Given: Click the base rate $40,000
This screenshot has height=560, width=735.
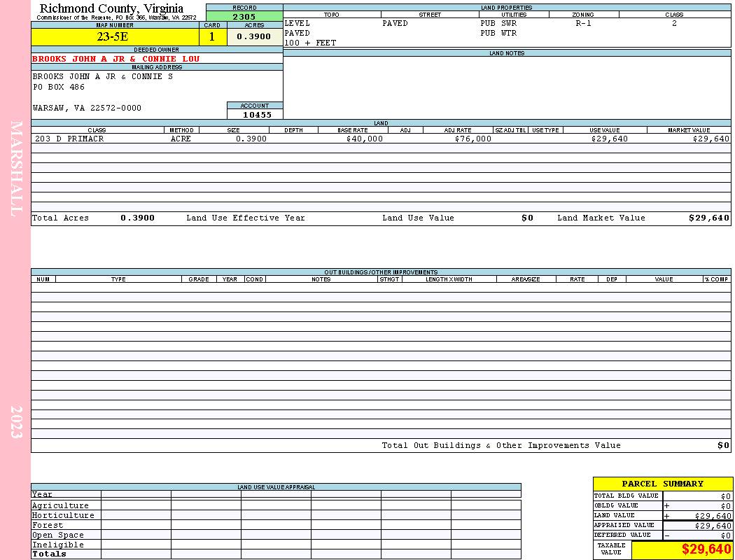Looking at the screenshot, I should (x=364, y=139).
